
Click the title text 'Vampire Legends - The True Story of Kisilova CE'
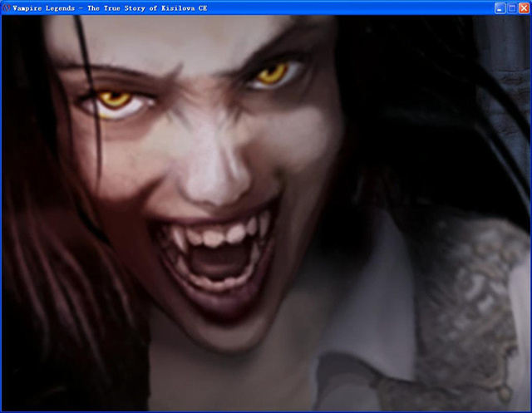[x=110, y=8]
